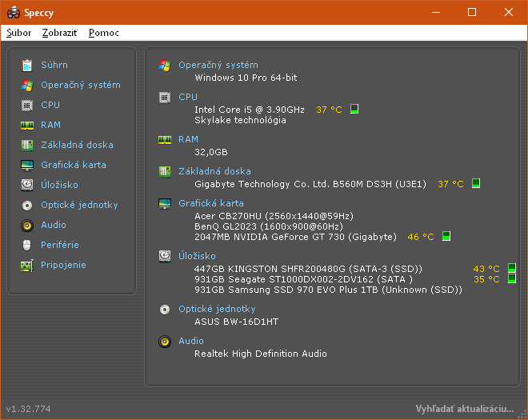Open the Zobraziť menu
This screenshot has height=420, width=528.
pos(60,33)
